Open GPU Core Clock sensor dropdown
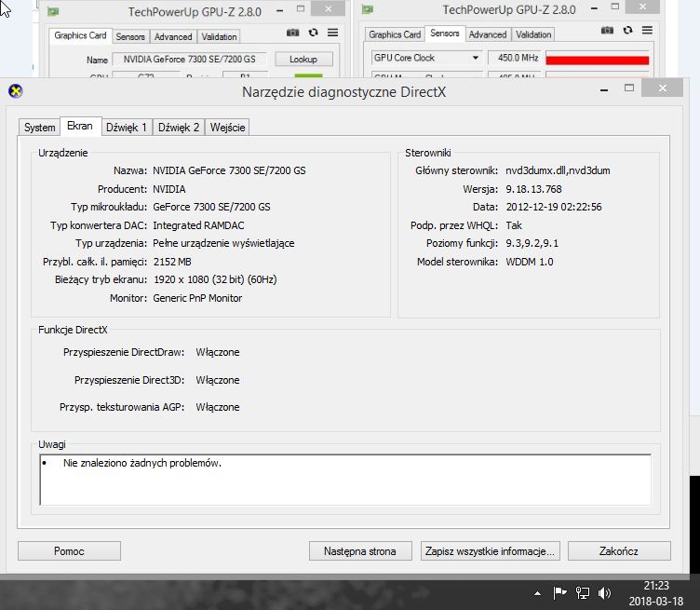Viewport: 700px width, 610px height. [x=476, y=58]
